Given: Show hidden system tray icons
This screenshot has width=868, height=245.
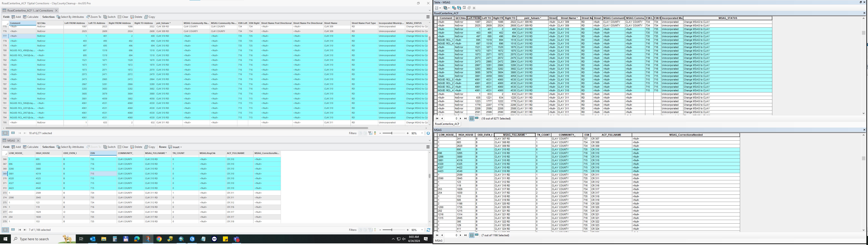Looking at the screenshot, I should click(393, 239).
